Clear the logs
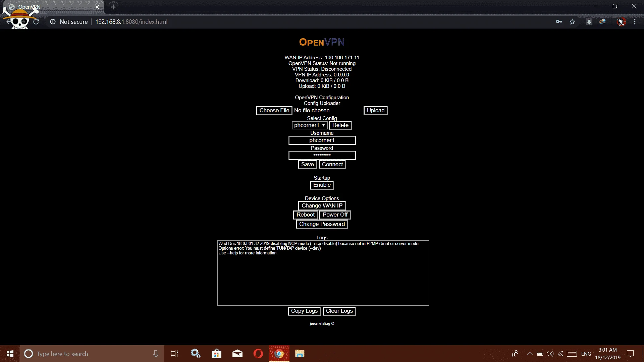The width and height of the screenshot is (644, 362). pos(339,311)
